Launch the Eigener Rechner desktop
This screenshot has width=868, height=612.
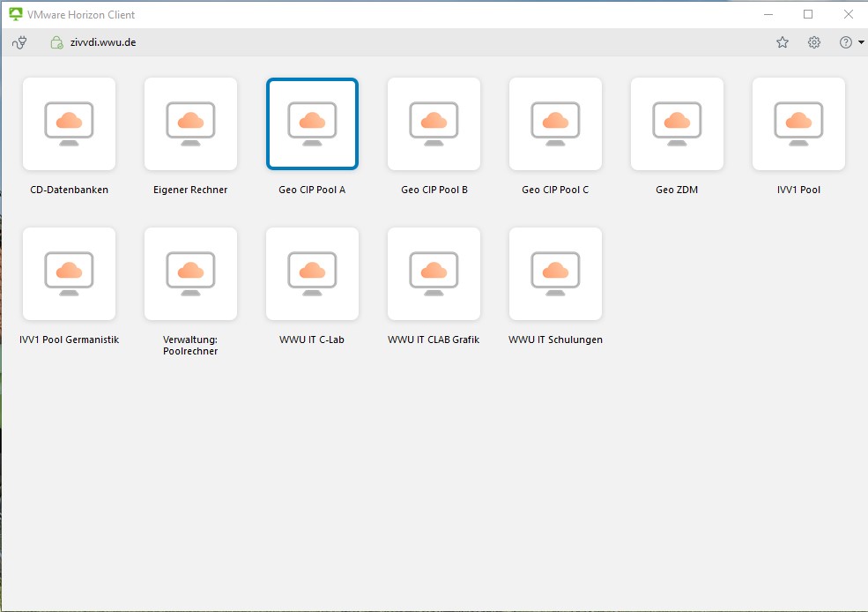point(190,123)
